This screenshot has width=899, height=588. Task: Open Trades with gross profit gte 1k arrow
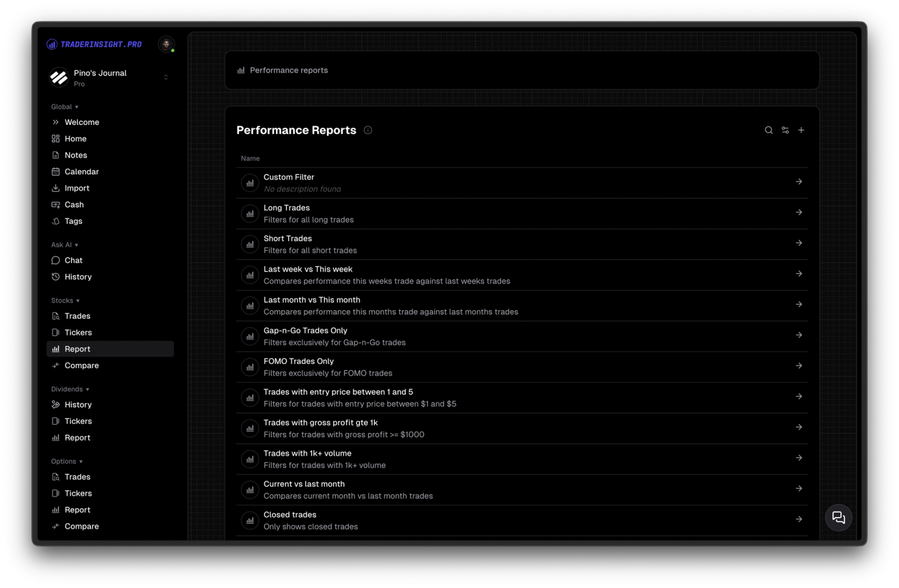point(799,427)
